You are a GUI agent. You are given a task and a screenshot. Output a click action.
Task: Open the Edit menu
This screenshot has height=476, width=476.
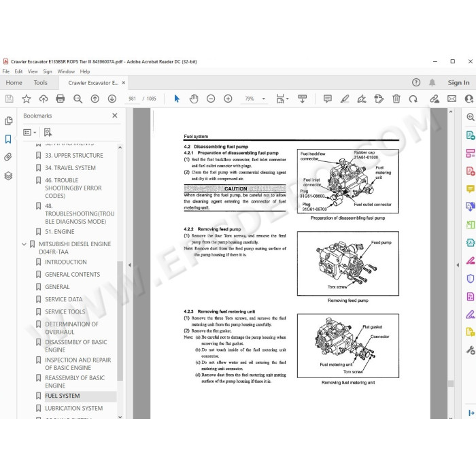point(18,71)
